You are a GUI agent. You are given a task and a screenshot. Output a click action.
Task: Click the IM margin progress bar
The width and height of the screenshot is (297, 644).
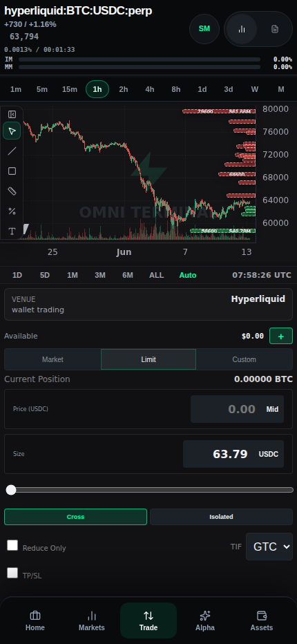tap(140, 59)
